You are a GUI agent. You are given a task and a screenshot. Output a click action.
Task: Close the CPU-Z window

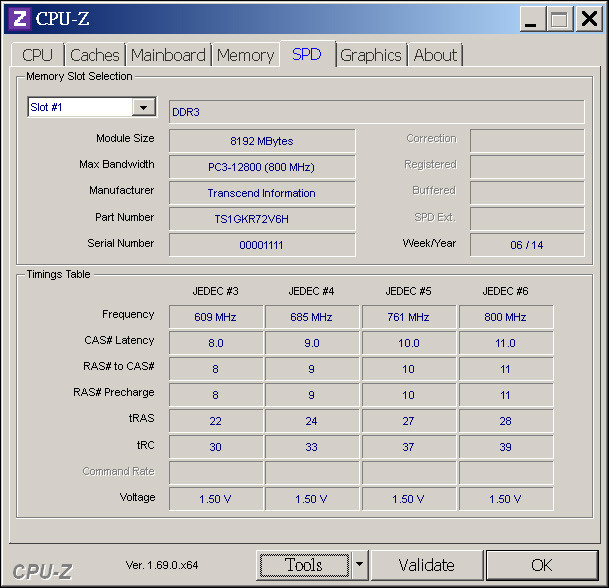click(589, 19)
